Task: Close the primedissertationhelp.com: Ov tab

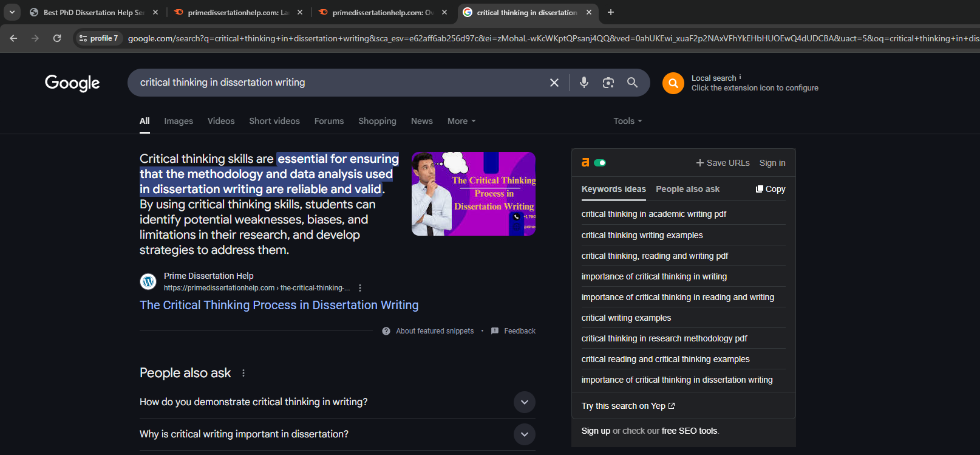Action: click(444, 12)
